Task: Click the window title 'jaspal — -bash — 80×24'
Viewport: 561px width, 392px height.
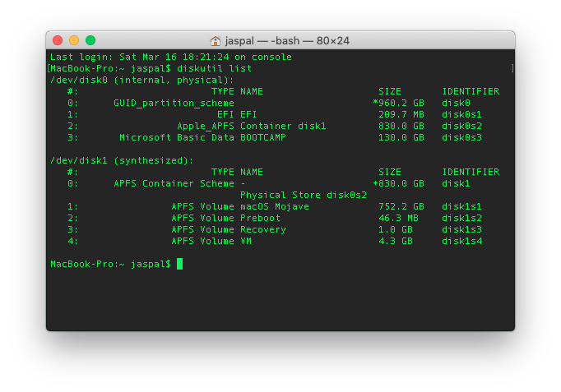Action: [287, 41]
